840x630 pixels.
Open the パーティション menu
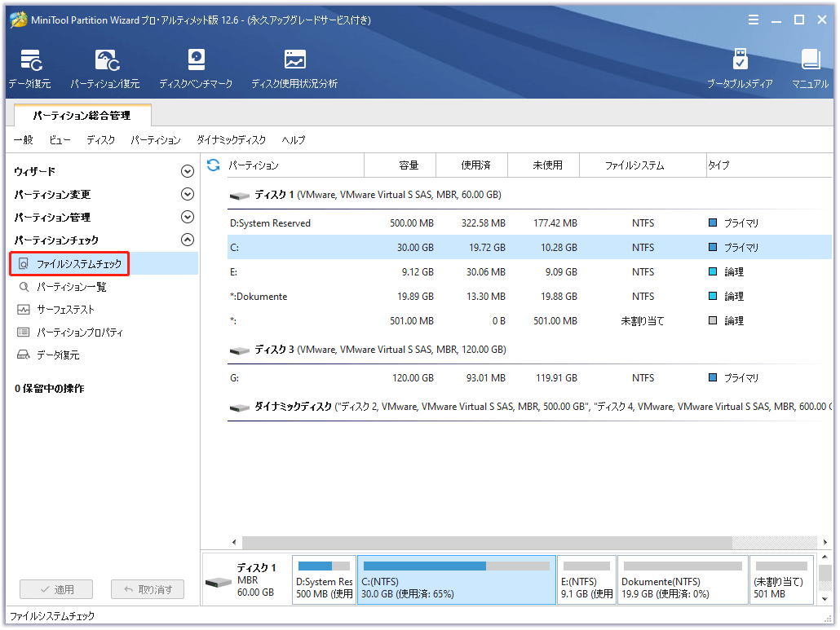tap(156, 139)
